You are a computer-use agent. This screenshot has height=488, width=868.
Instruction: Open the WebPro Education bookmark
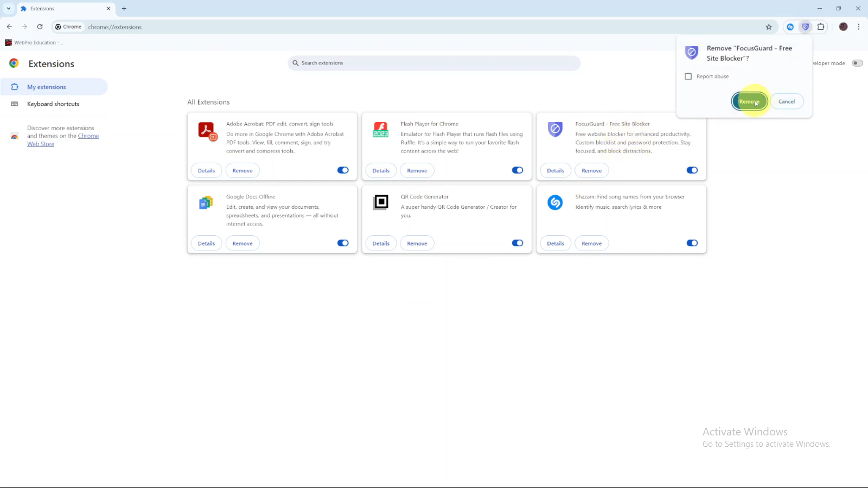click(34, 42)
